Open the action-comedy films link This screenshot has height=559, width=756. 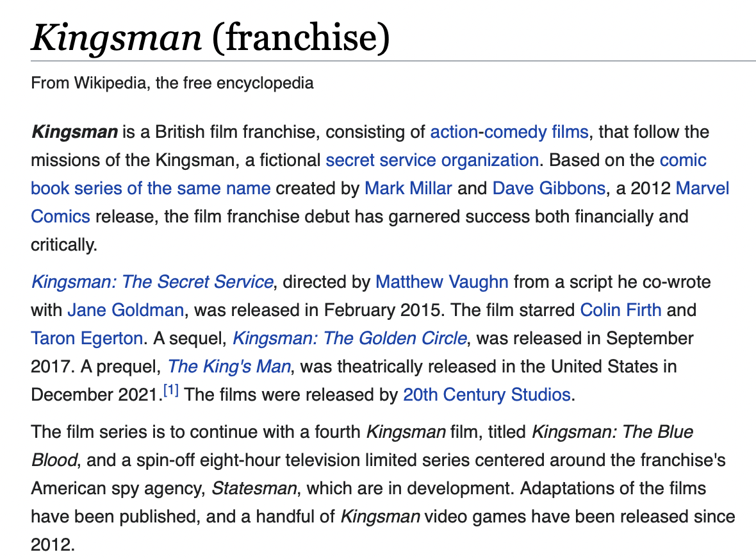click(509, 131)
